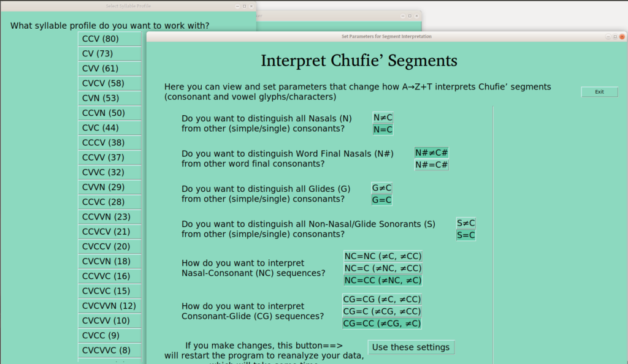The image size is (628, 364).
Task: Select G=C glide option
Action: [381, 200]
